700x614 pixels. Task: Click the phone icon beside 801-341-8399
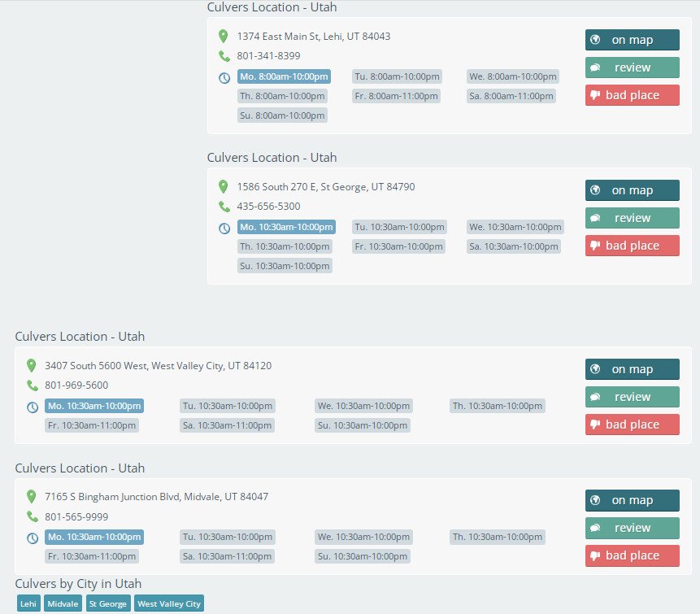click(x=224, y=56)
